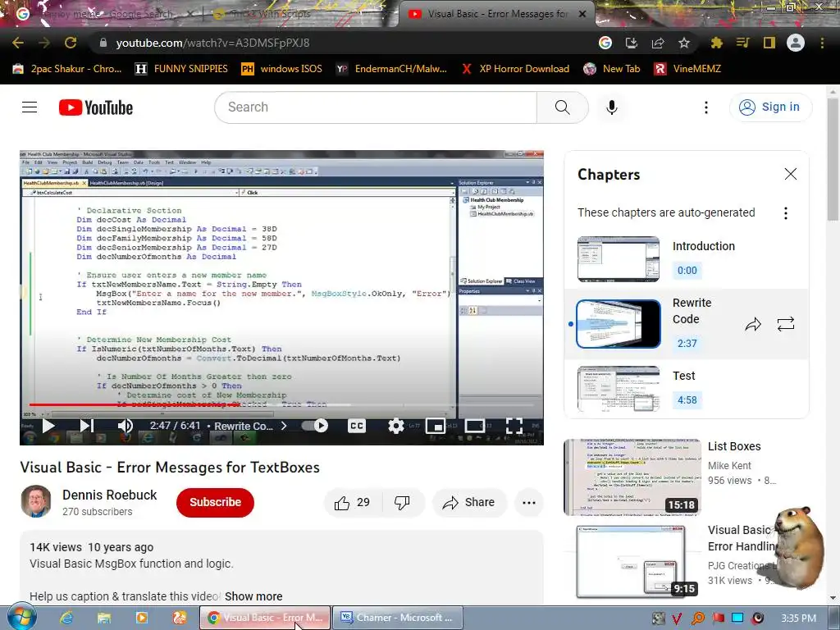Open XP Horror Download bookmark
Image resolution: width=840 pixels, height=630 pixels.
tap(515, 69)
